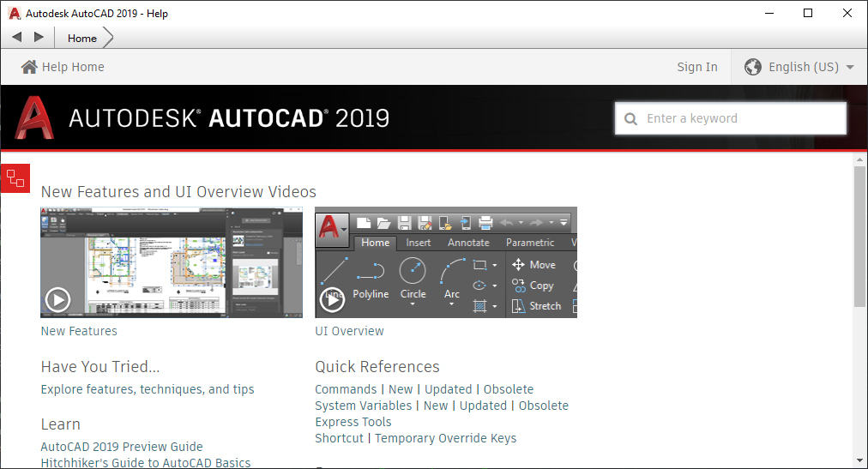The image size is (868, 469).
Task: Open Explore features, techniques, and tips
Action: tap(148, 389)
